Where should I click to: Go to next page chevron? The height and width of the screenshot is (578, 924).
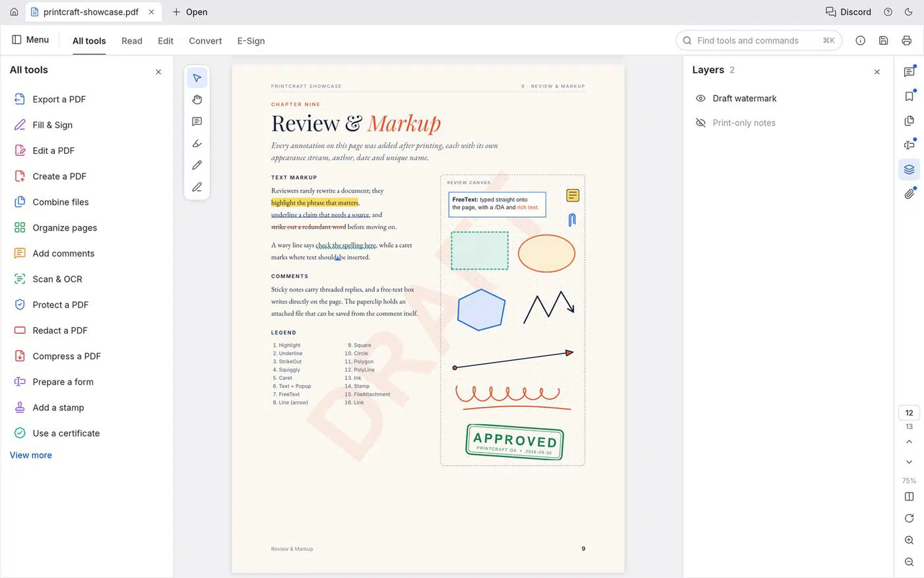pos(909,462)
